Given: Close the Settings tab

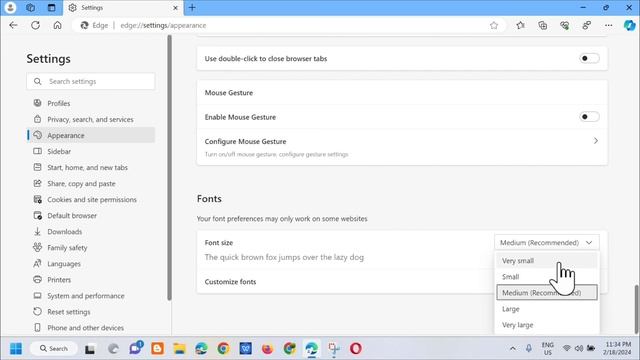Looking at the screenshot, I should pyautogui.click(x=176, y=8).
